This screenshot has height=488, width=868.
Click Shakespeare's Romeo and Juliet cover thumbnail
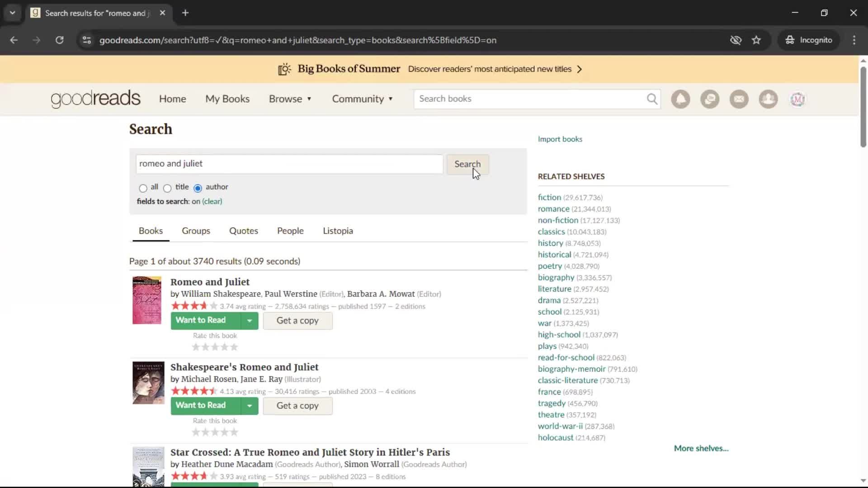click(148, 383)
